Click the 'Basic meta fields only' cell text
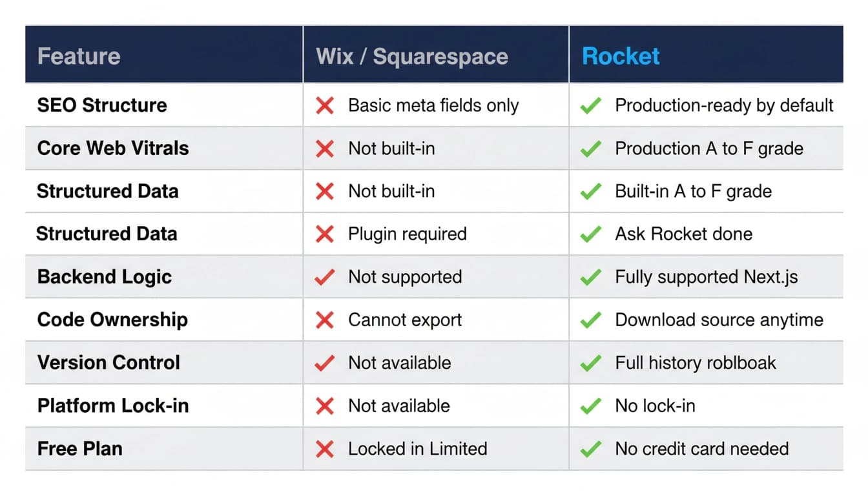The image size is (868, 496). coord(433,106)
